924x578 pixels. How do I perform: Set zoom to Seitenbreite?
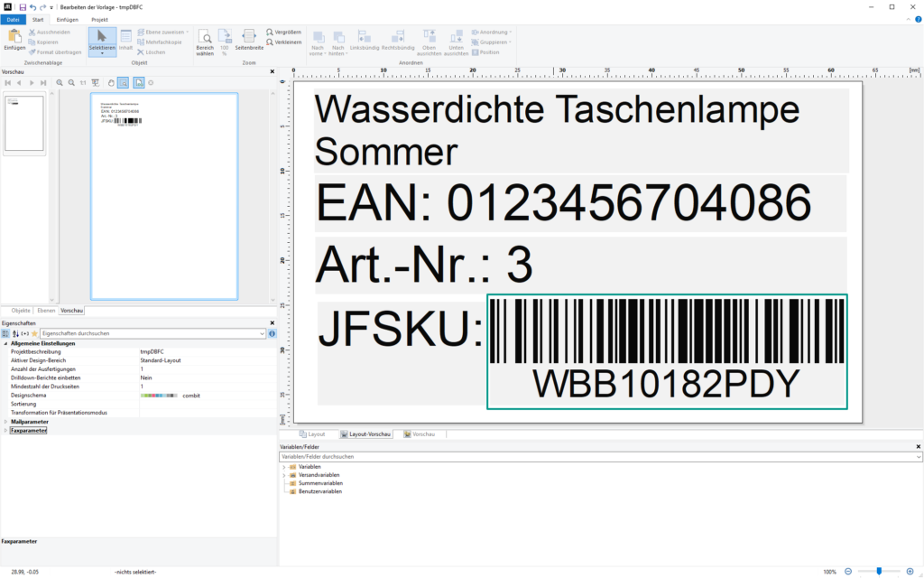(x=248, y=41)
